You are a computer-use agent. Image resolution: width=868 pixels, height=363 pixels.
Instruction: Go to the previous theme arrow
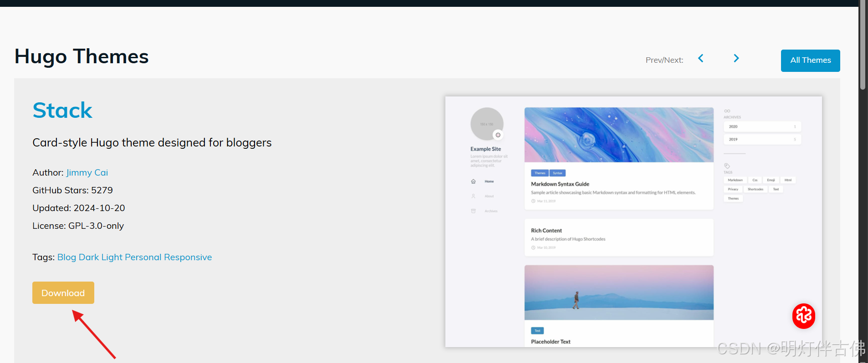[701, 58]
